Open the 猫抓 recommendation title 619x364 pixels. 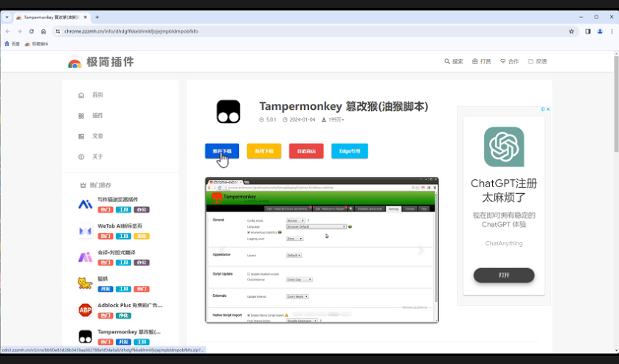[103, 279]
